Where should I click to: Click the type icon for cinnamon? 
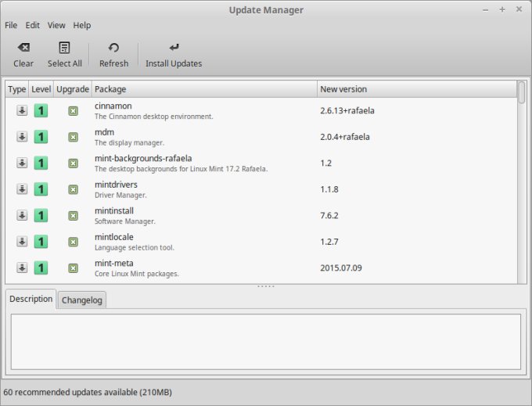pos(22,110)
